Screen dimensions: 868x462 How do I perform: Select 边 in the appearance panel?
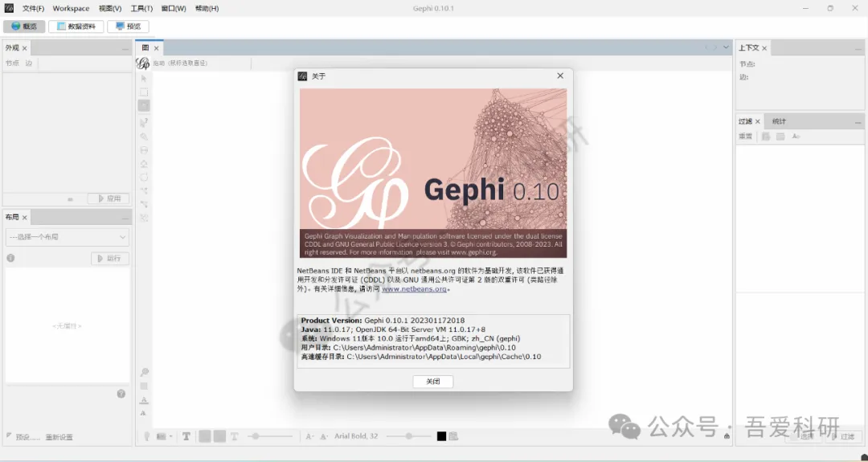(x=29, y=63)
